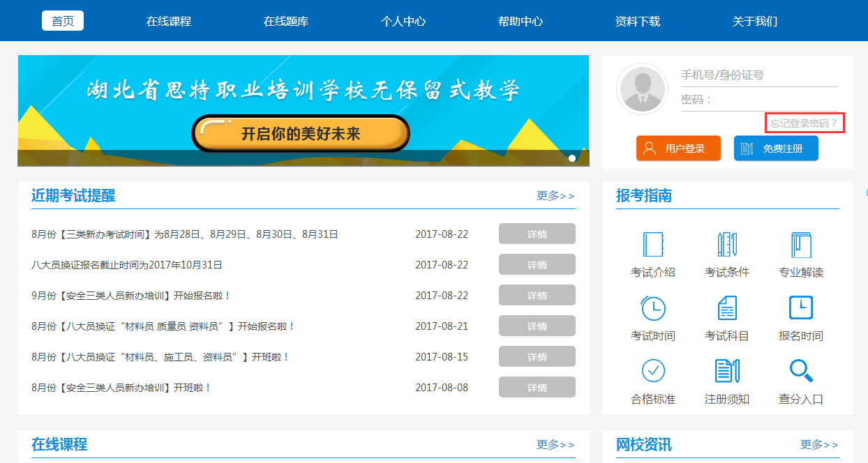This screenshot has height=463, width=868.
Task: Select the 考试时间 clock icon
Action: 653,308
